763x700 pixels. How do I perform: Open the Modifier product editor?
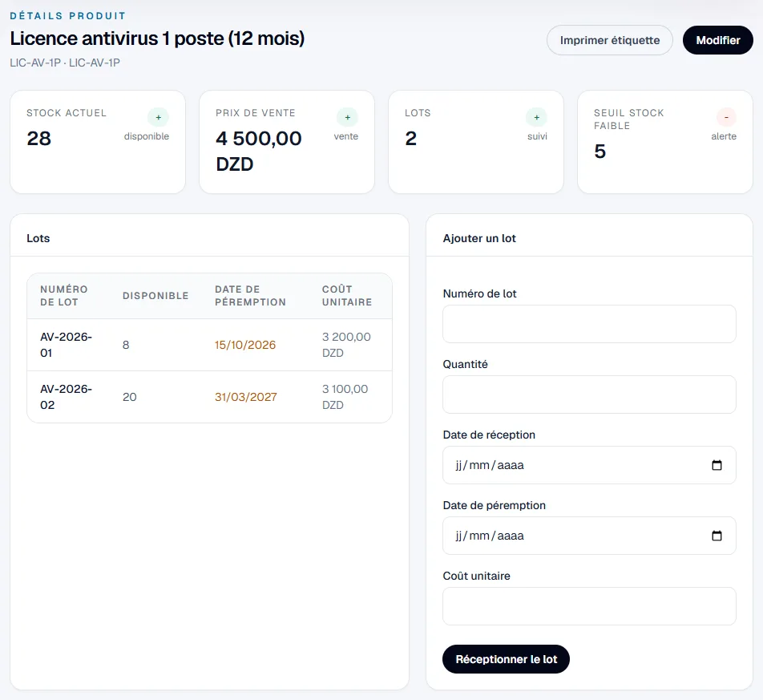(x=718, y=40)
